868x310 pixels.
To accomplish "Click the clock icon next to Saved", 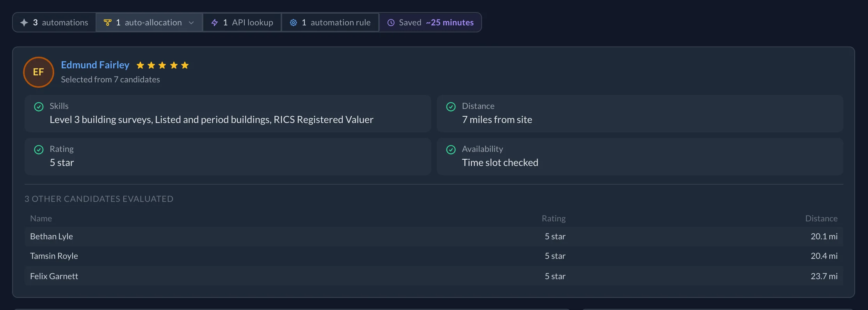I will click(391, 23).
